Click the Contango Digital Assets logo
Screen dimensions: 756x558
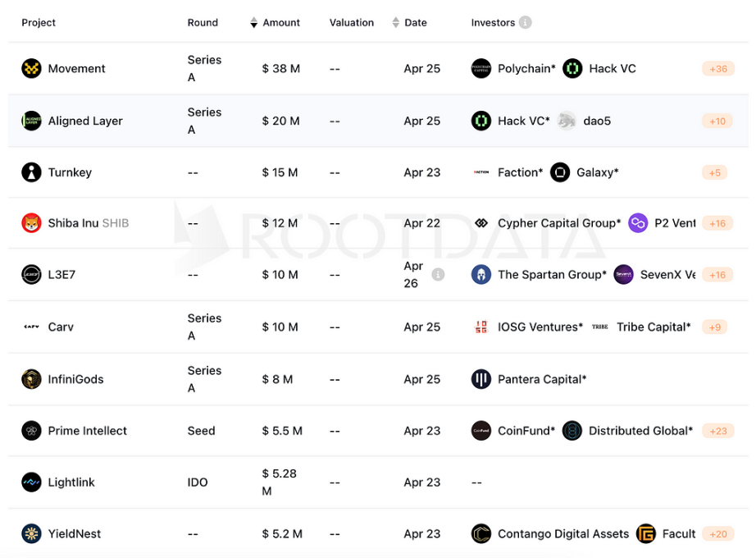[481, 534]
